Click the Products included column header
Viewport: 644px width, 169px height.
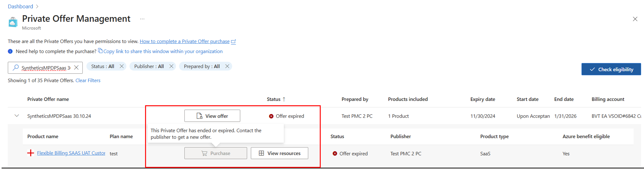click(408, 99)
